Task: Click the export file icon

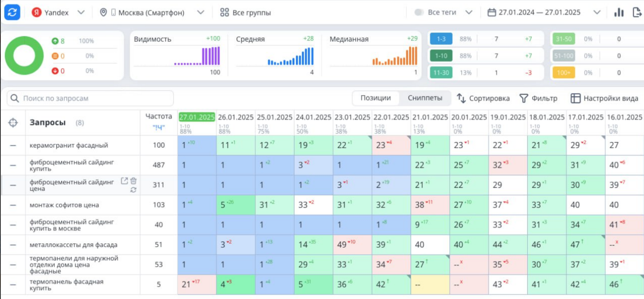Action: tap(637, 12)
